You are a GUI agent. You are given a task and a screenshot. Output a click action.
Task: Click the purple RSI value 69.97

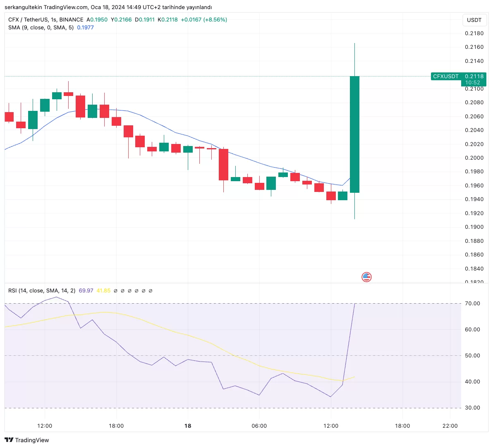coord(86,291)
